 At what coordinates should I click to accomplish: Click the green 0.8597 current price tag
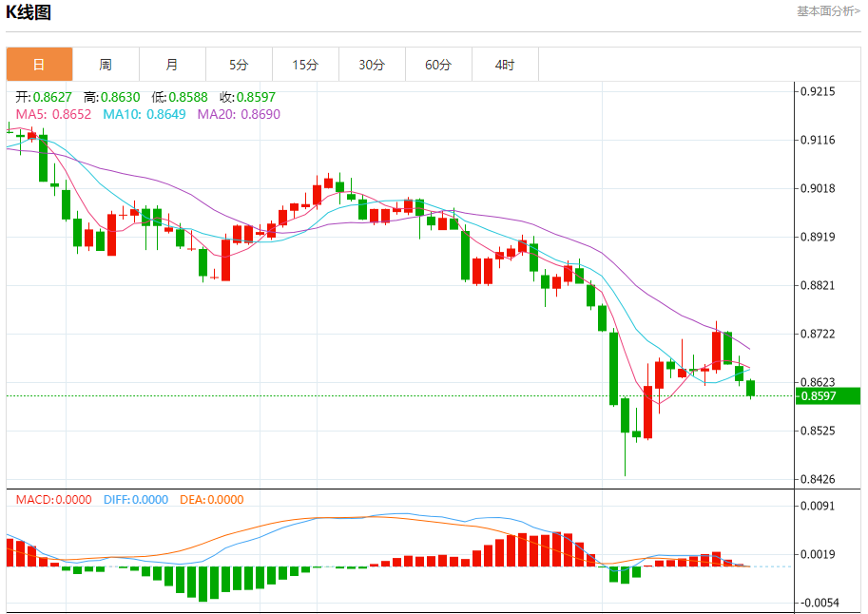[827, 395]
